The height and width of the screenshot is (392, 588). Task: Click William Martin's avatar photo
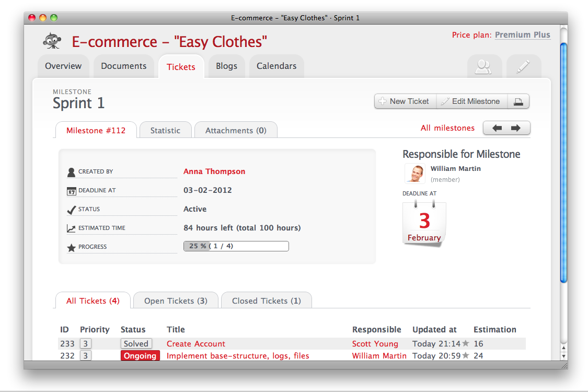pyautogui.click(x=415, y=174)
